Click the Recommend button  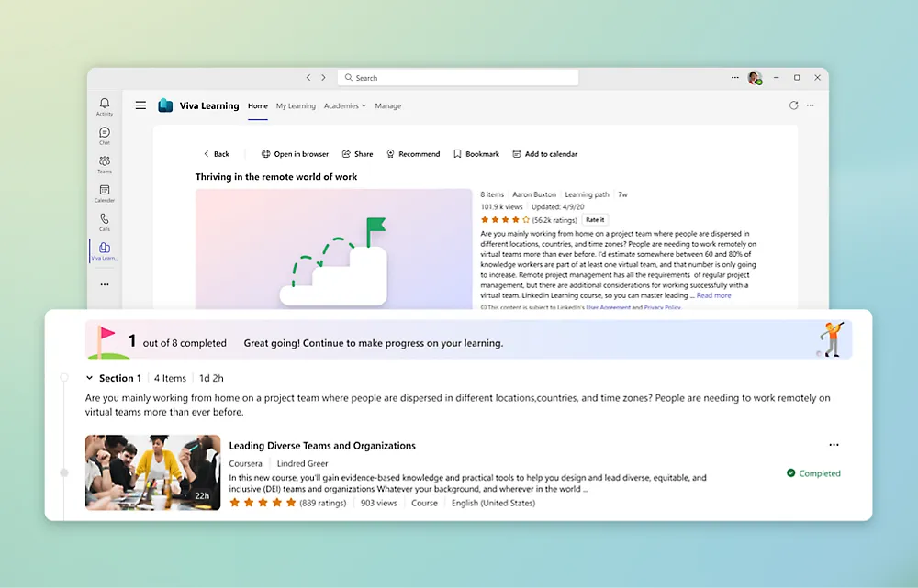413,154
